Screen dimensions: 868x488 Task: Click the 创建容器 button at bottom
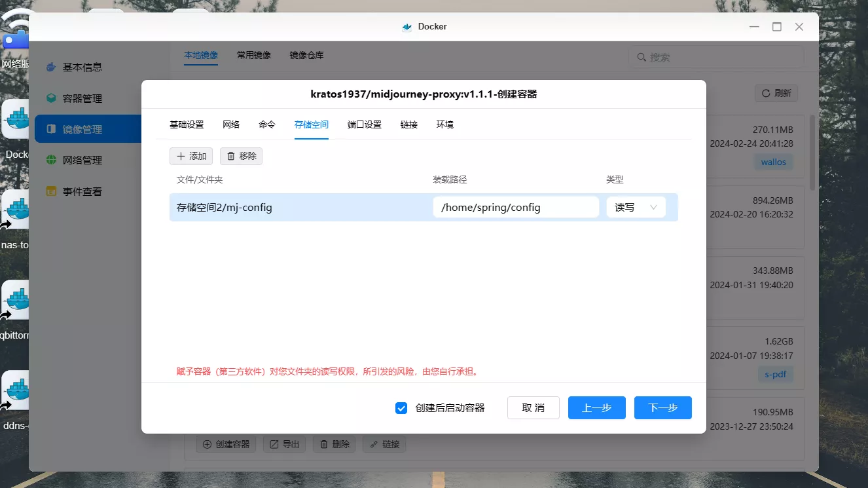point(226,444)
